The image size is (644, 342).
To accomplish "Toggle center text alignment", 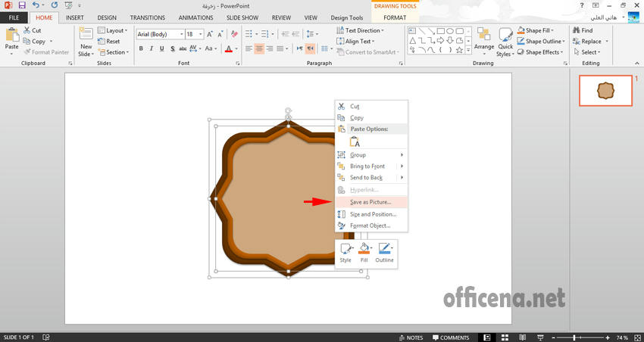I will tap(260, 48).
